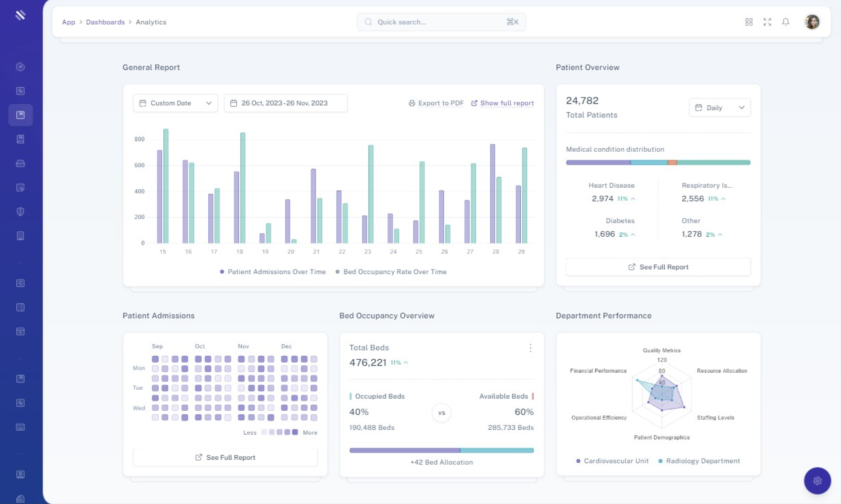Open the bed icon in sidebar
This screenshot has width=841, height=504.
coord(20,163)
